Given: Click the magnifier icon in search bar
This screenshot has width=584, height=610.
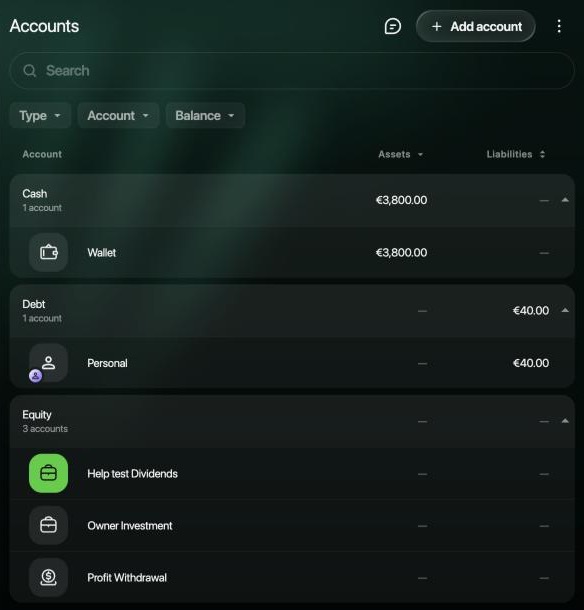Looking at the screenshot, I should [30, 71].
